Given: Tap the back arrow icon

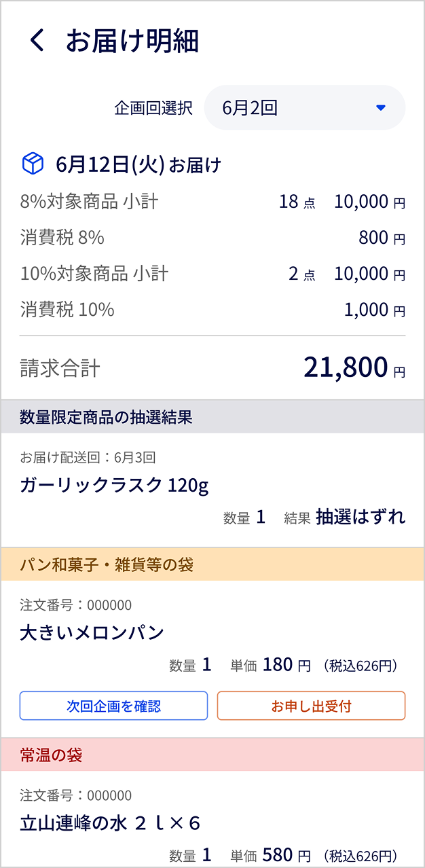Looking at the screenshot, I should [37, 41].
